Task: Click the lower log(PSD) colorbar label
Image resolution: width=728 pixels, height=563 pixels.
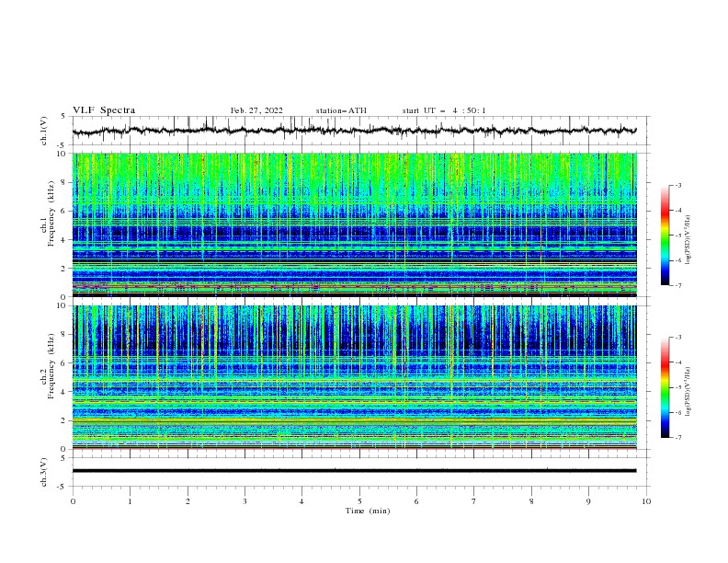Action: [x=688, y=392]
